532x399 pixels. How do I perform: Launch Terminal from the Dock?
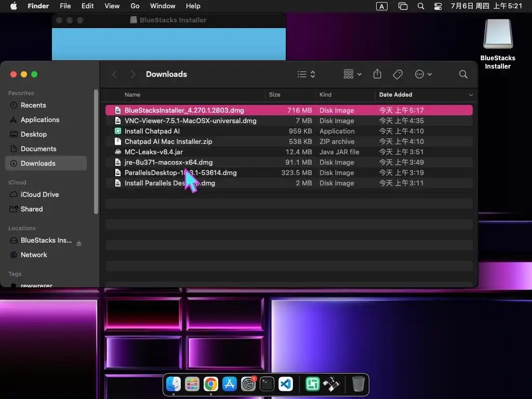(x=267, y=384)
